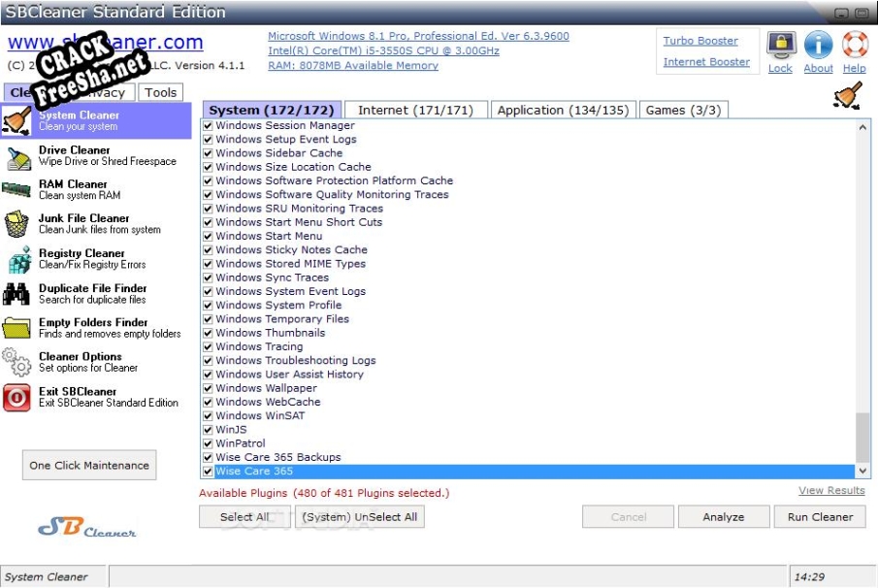Open the Drive Cleaner tool icon
878x588 pixels.
point(16,156)
